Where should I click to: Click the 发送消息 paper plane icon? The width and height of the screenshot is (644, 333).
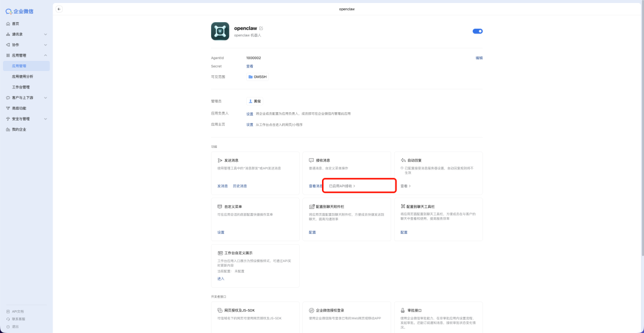coord(219,161)
